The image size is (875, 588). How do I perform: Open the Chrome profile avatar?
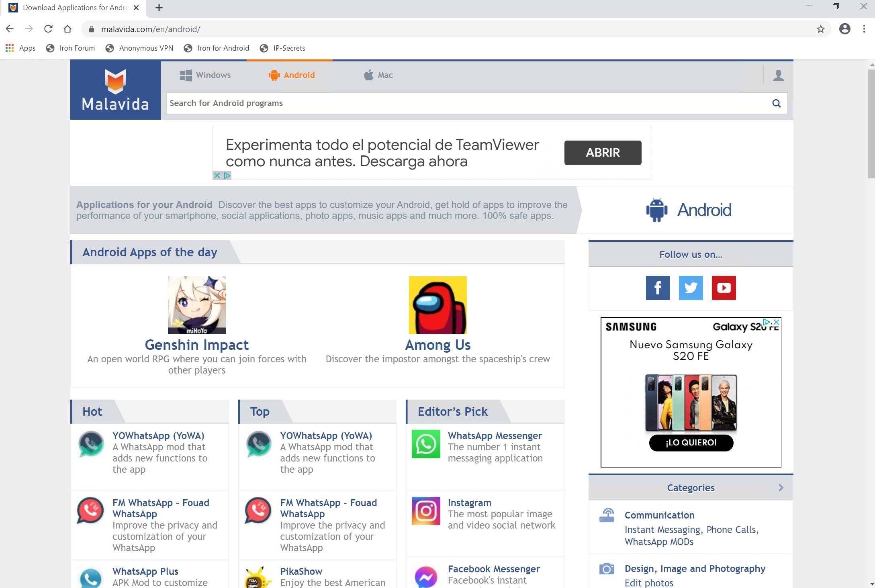coord(845,29)
